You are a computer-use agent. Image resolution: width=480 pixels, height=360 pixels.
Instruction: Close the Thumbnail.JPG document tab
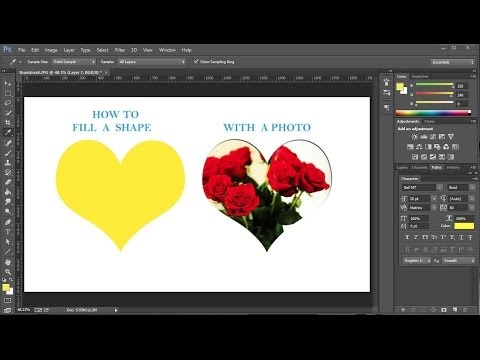(106, 72)
